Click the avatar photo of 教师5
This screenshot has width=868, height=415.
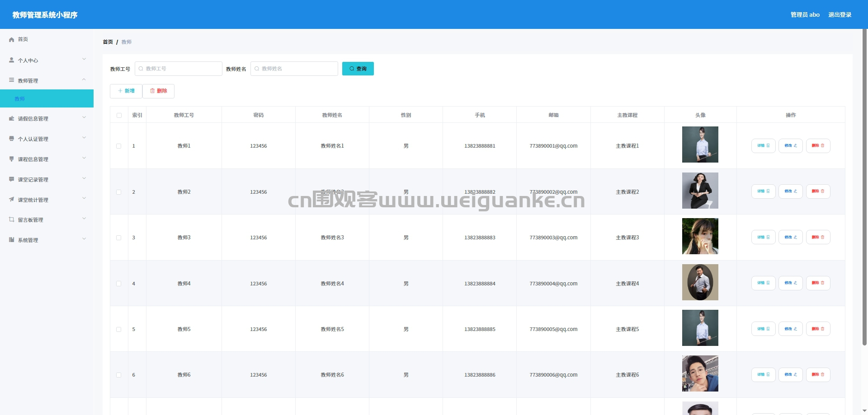pyautogui.click(x=700, y=328)
